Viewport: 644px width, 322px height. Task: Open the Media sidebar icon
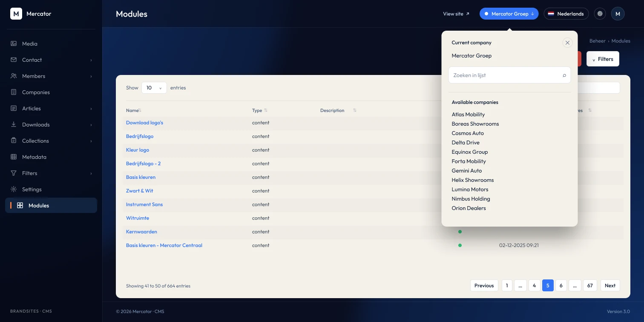tap(14, 43)
